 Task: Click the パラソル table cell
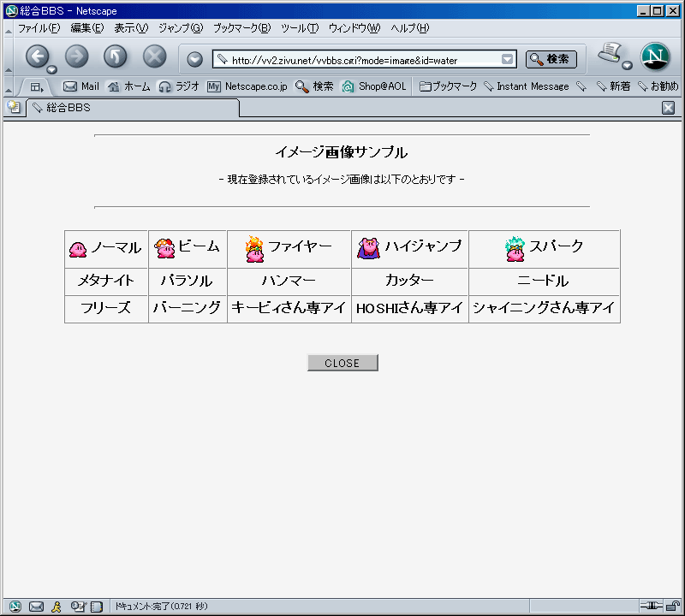click(x=188, y=281)
